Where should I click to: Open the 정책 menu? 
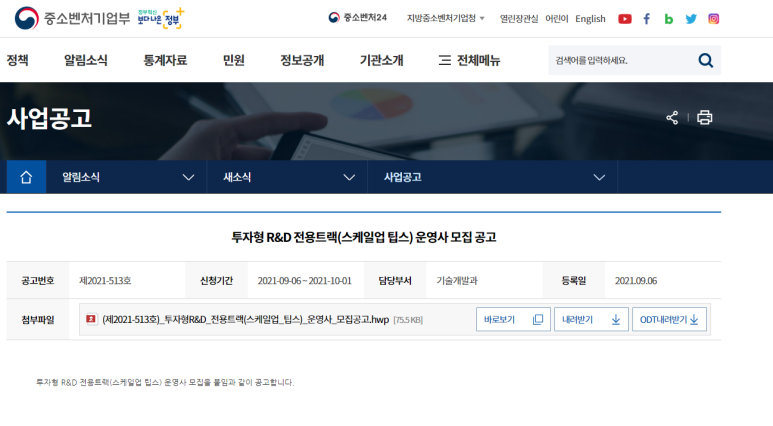18,60
